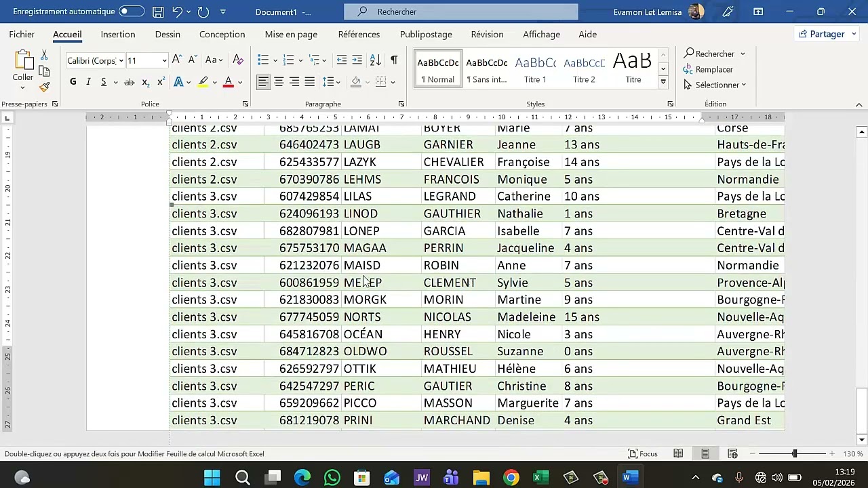Expand the line spacing options
This screenshot has height=488, width=868.
(x=331, y=82)
